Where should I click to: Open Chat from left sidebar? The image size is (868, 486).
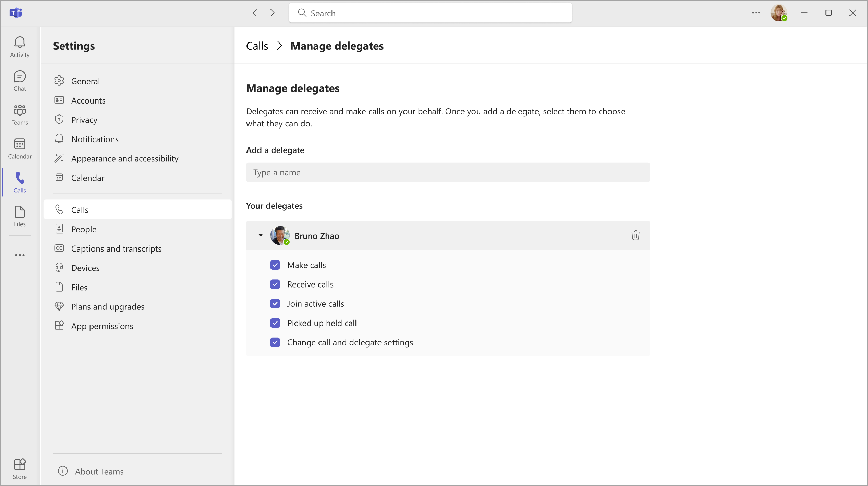[20, 81]
